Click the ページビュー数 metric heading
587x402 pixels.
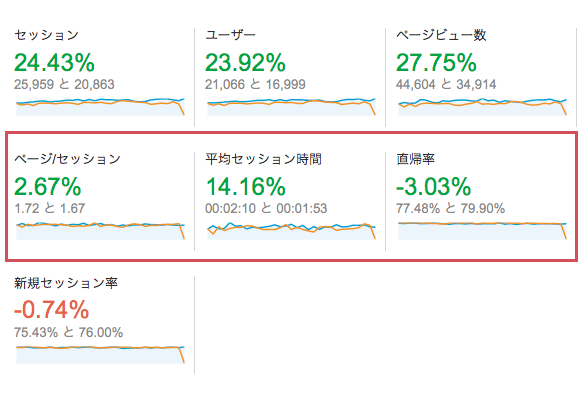coord(441,35)
